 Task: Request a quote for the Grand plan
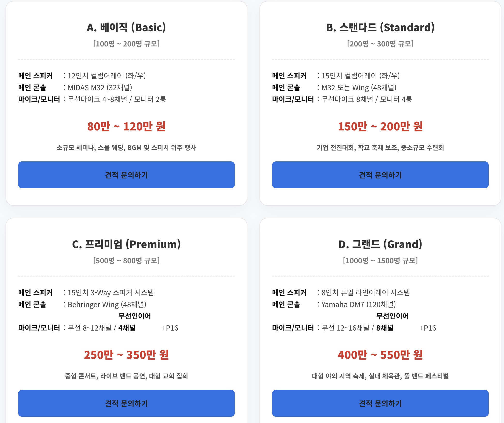click(380, 403)
